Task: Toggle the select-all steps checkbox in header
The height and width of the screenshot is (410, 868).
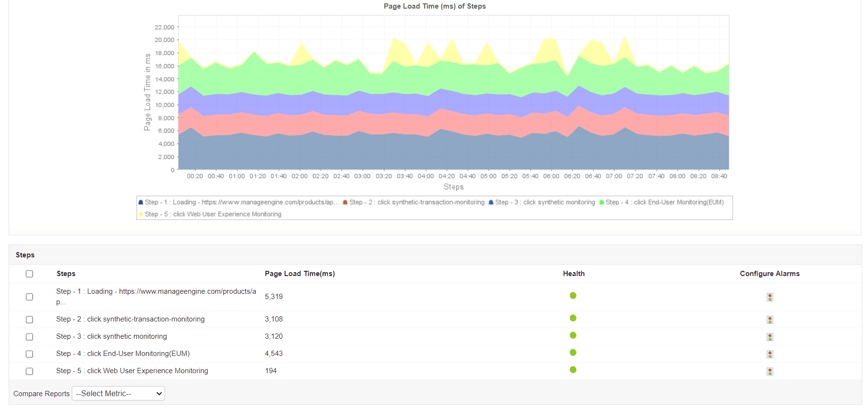Action: coord(30,274)
